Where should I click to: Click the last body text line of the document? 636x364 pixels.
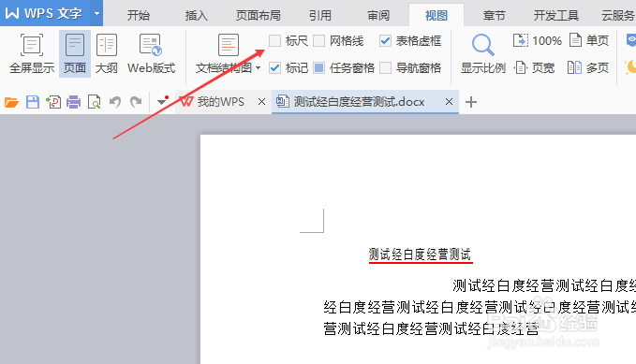[x=431, y=328]
